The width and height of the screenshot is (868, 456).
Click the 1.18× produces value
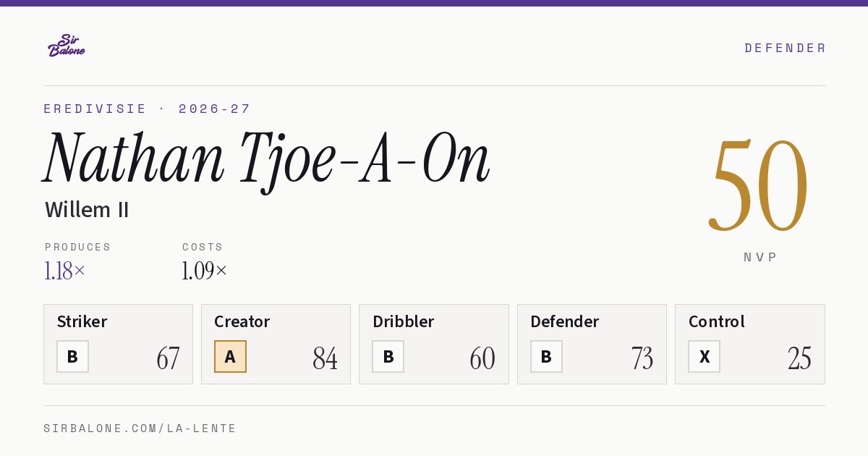(x=65, y=271)
